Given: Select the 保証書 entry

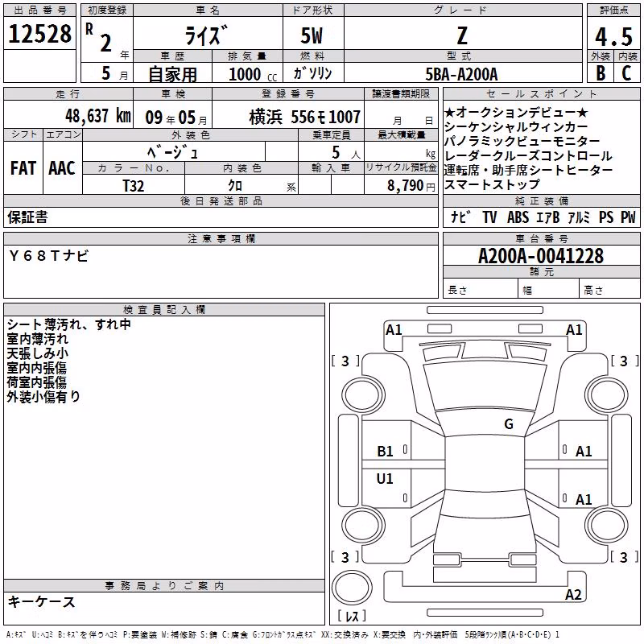Looking at the screenshot, I should 27,217.
